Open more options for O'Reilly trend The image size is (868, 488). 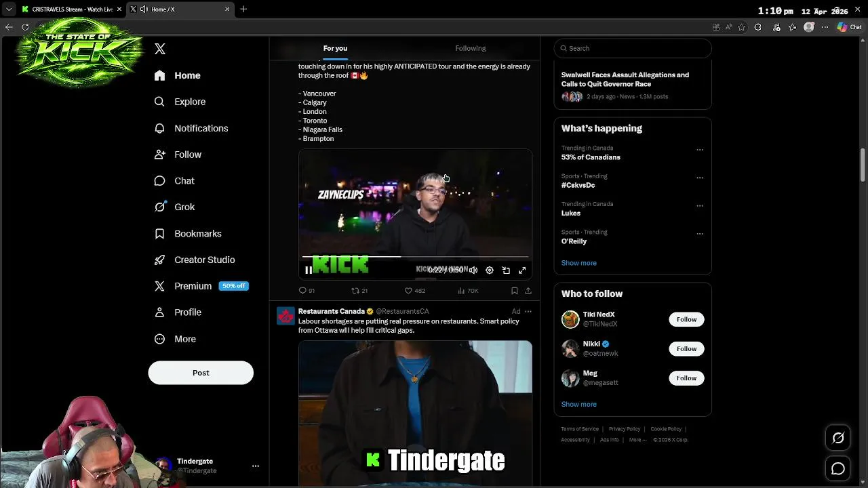pos(700,234)
